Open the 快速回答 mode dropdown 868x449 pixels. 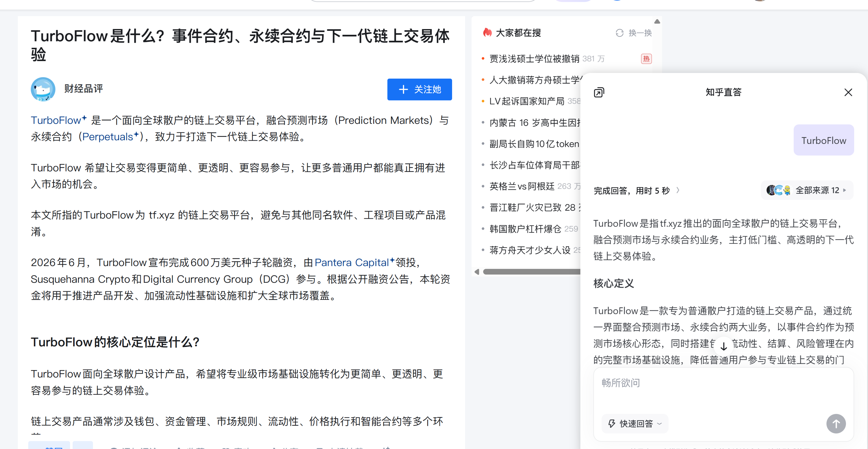point(635,423)
